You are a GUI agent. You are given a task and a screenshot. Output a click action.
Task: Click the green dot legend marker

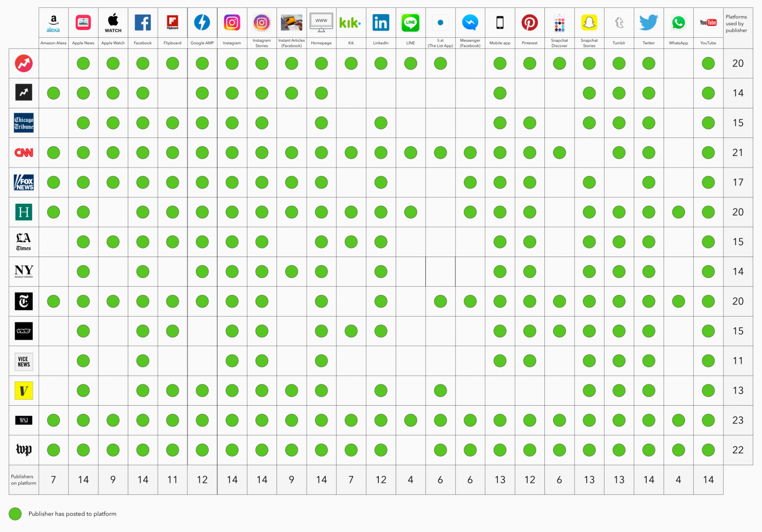(x=15, y=514)
